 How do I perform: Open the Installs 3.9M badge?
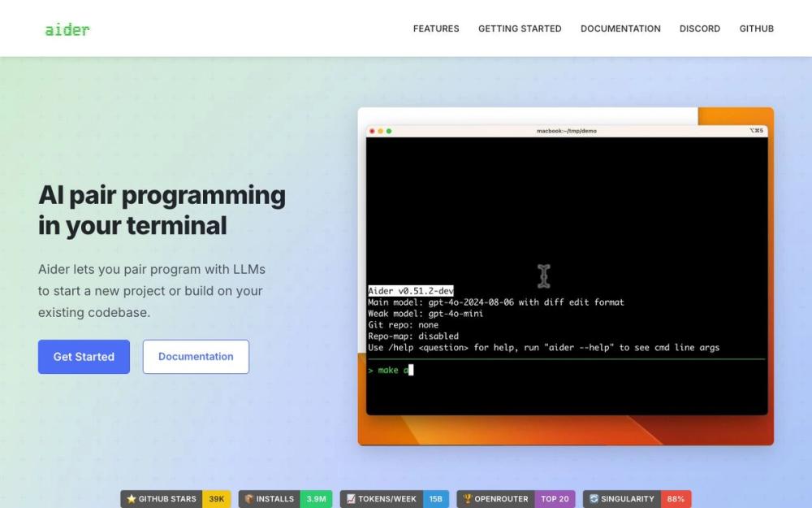click(285, 499)
